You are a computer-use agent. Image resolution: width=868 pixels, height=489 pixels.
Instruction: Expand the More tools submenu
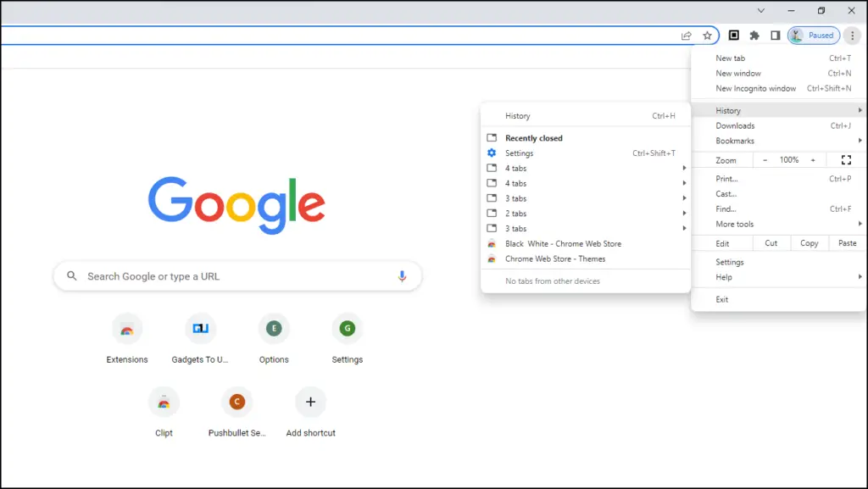point(779,224)
